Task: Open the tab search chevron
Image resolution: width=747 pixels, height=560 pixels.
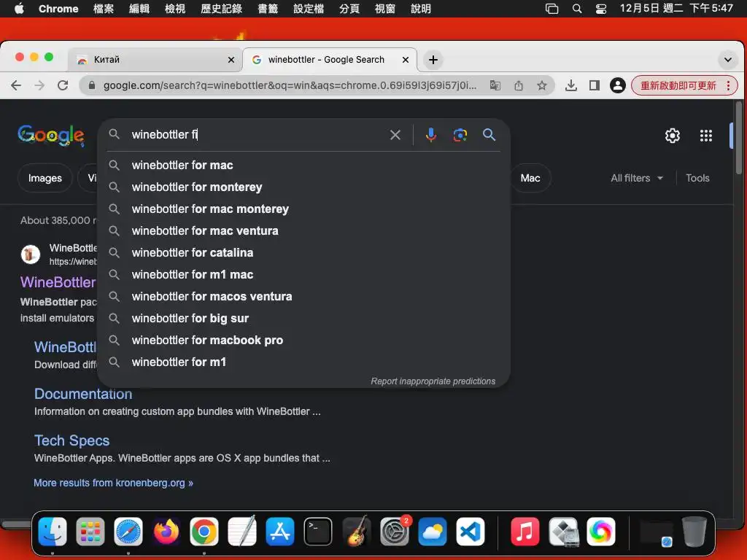Action: (x=727, y=60)
